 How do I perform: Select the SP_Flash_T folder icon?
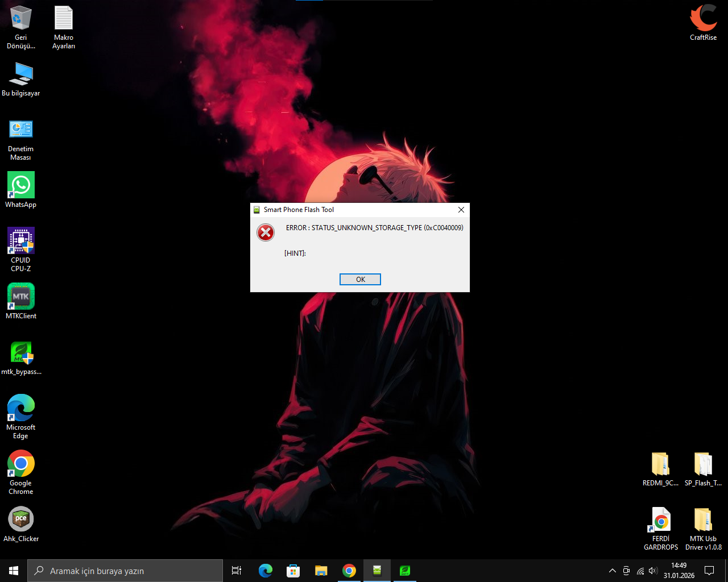pos(703,469)
